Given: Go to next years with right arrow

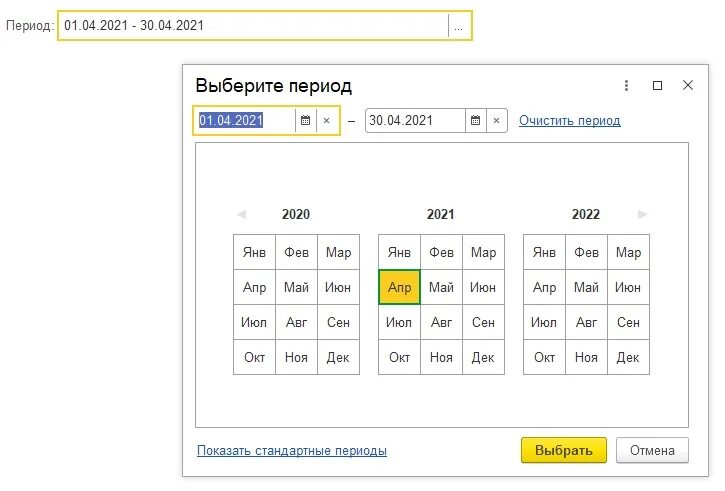Looking at the screenshot, I should coord(642,215).
